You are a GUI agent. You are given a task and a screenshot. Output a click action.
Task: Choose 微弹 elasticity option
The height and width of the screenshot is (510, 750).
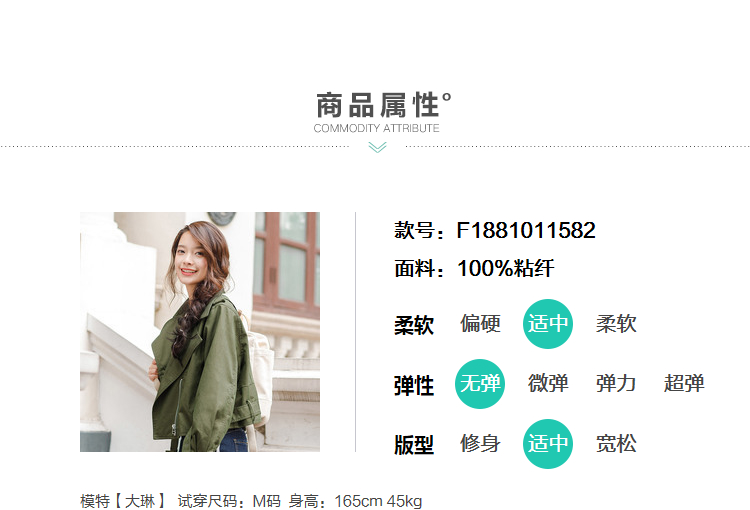click(x=548, y=384)
